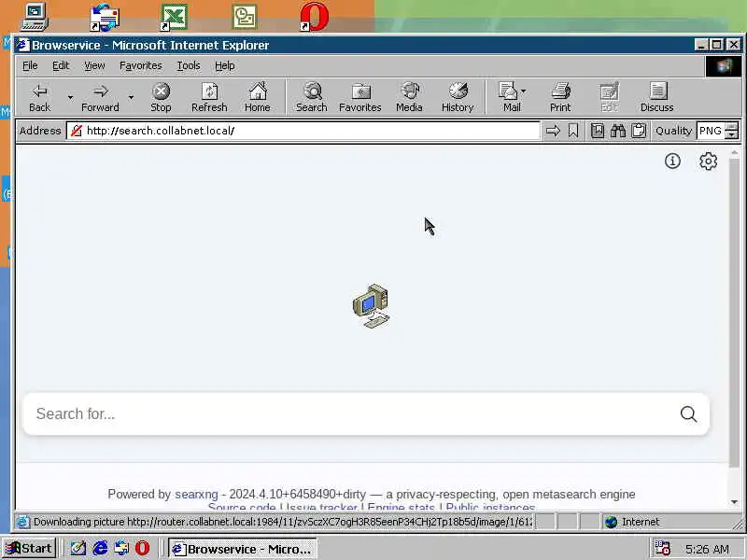Open the View menu

(x=94, y=65)
